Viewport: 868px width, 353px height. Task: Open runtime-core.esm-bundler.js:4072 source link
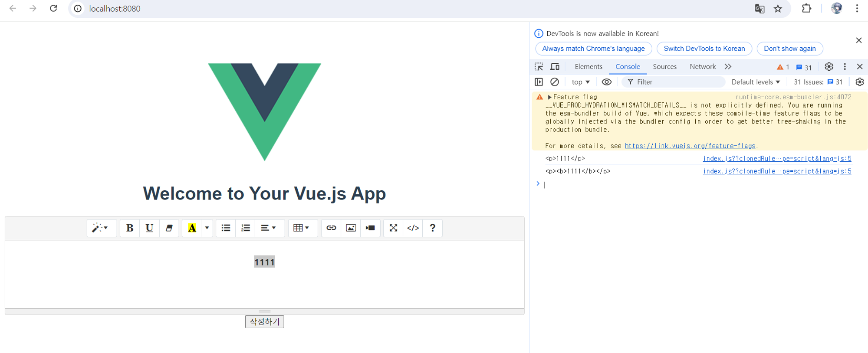pyautogui.click(x=793, y=97)
